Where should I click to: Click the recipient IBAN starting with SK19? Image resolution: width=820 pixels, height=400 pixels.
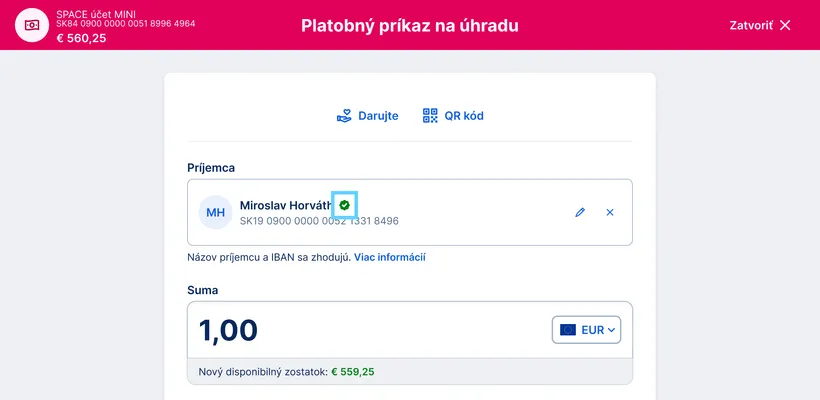pyautogui.click(x=319, y=221)
